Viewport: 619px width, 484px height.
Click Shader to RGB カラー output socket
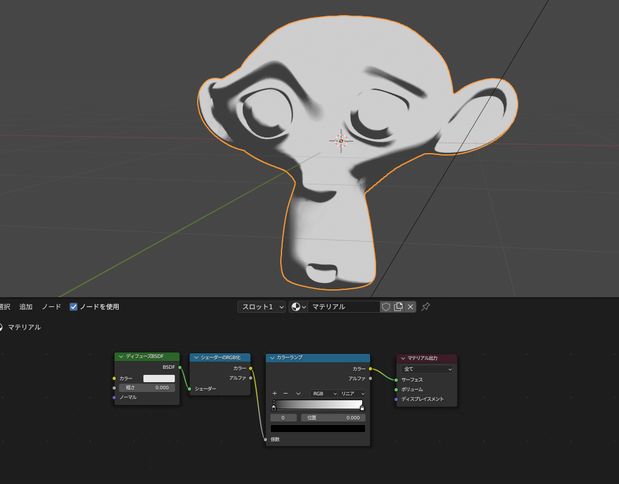[251, 368]
